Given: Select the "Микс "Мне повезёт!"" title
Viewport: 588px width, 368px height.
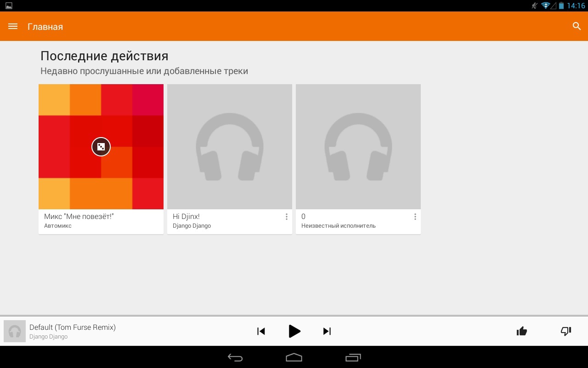Looking at the screenshot, I should (79, 217).
